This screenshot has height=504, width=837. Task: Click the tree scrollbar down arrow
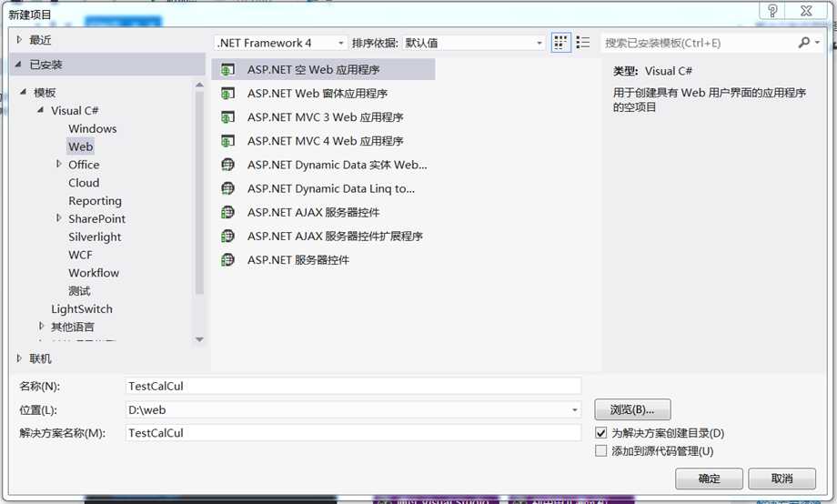[x=199, y=339]
